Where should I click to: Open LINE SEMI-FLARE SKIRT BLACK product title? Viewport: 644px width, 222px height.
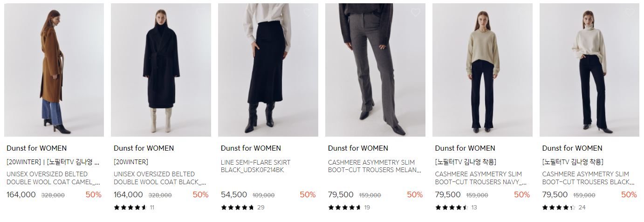pyautogui.click(x=256, y=166)
